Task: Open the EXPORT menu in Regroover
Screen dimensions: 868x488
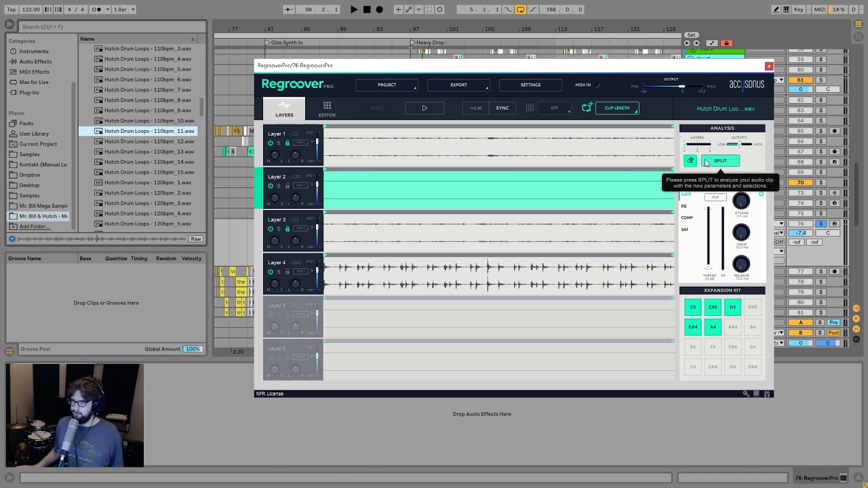Action: tap(458, 85)
